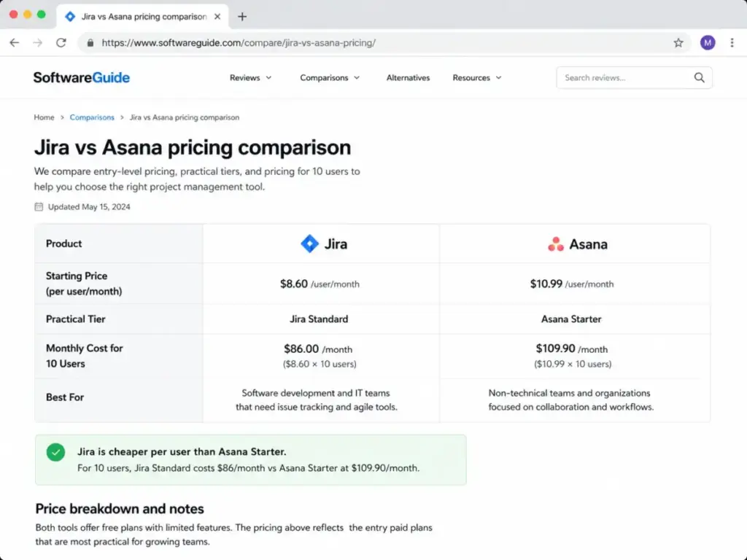
Task: Close the Jira vs Asana browser tab
Action: (x=217, y=17)
